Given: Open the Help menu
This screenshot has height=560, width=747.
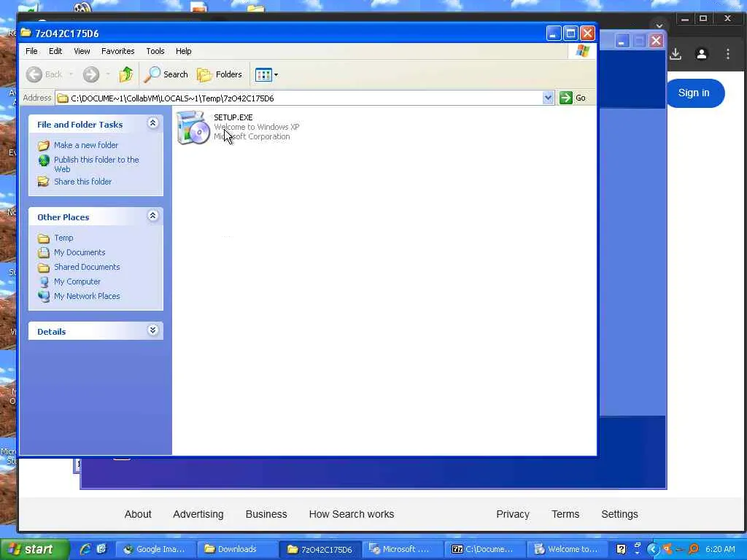Looking at the screenshot, I should [183, 51].
